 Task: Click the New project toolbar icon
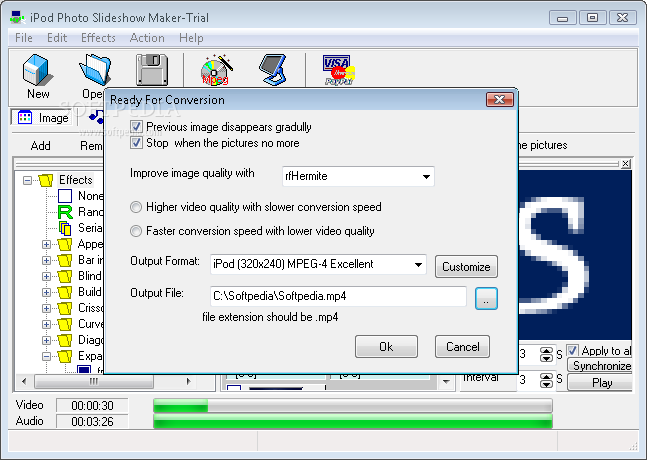tap(38, 70)
